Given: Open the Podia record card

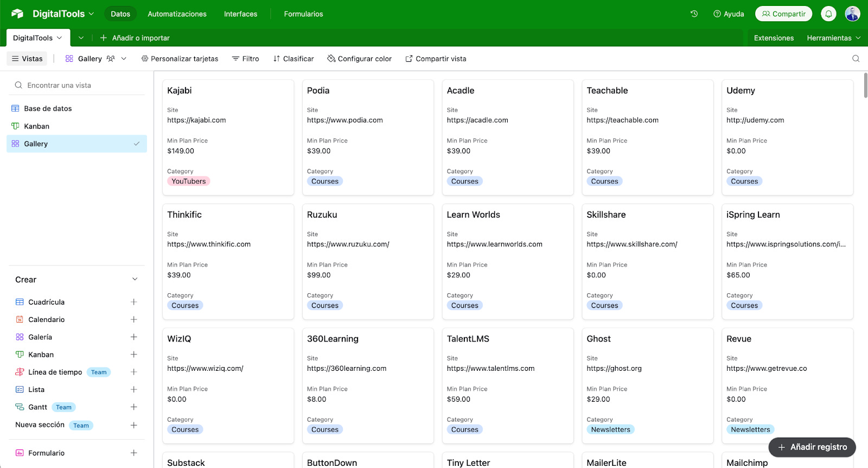Looking at the screenshot, I should point(368,137).
